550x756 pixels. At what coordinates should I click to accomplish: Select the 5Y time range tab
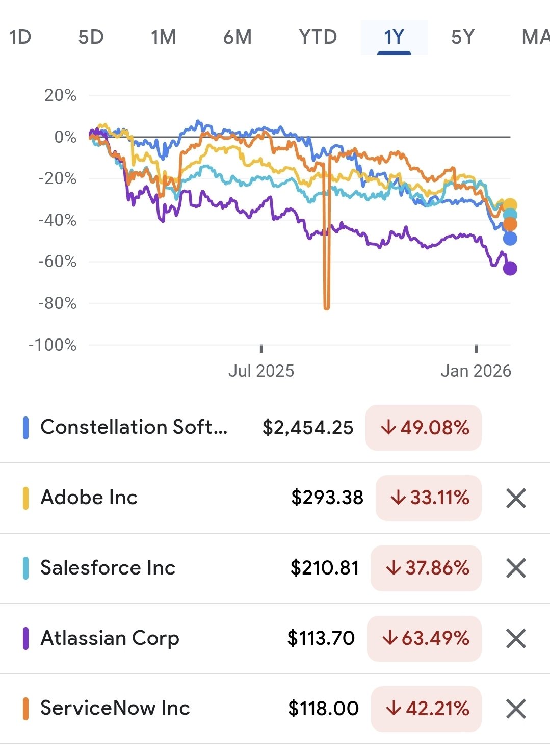click(x=463, y=37)
